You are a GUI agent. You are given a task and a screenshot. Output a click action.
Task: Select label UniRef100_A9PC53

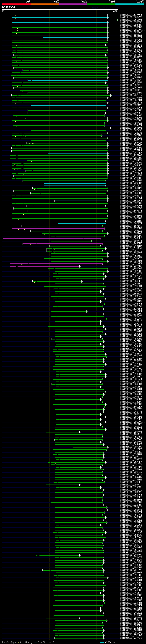click(x=131, y=40)
